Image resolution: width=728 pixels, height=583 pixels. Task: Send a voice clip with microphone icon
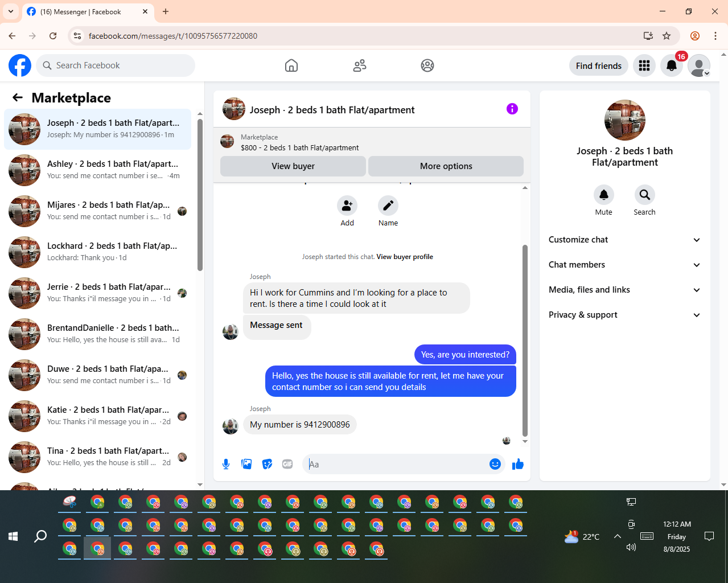click(x=226, y=464)
